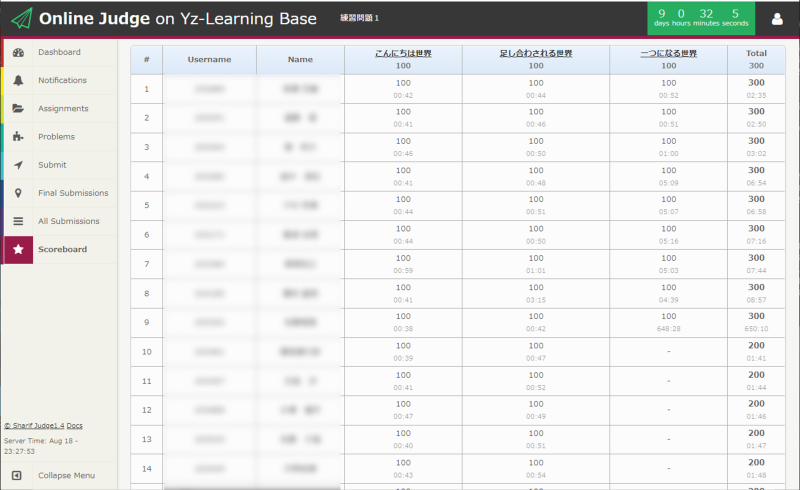800x490 pixels.
Task: Open the こんにちは世界 problem link
Action: 403,53
